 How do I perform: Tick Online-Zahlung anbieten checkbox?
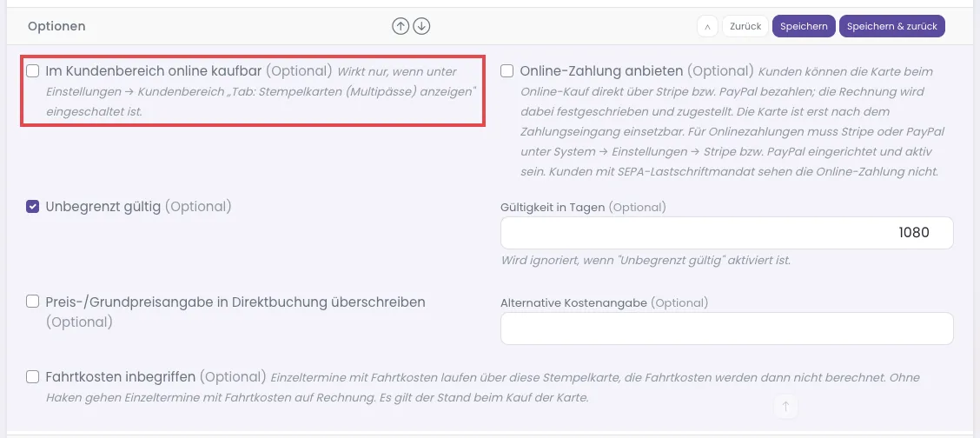pyautogui.click(x=507, y=71)
